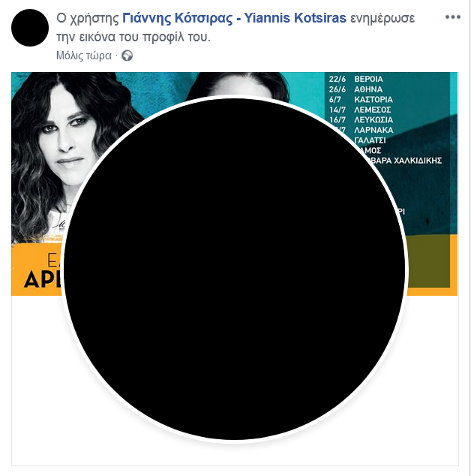The height and width of the screenshot is (476, 471).
Task: Click the 16/7 ΛΕΥΚΩΣΙΑ date entry
Action: tap(361, 120)
